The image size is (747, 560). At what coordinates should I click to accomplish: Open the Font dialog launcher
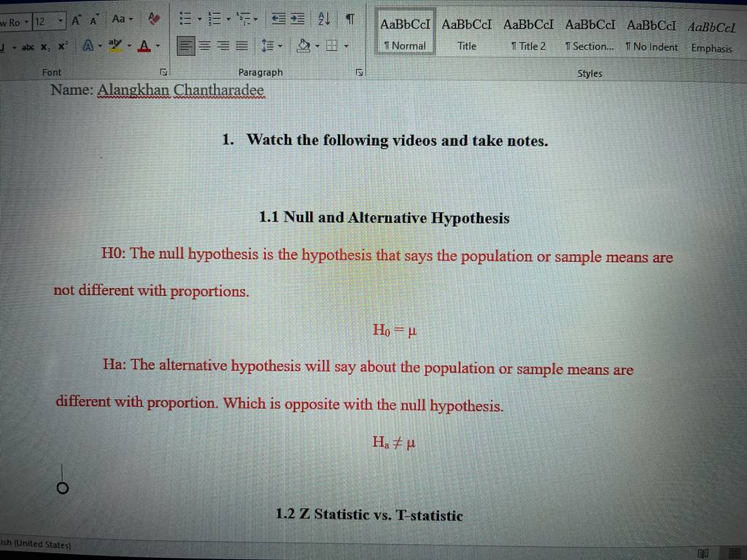(x=163, y=72)
